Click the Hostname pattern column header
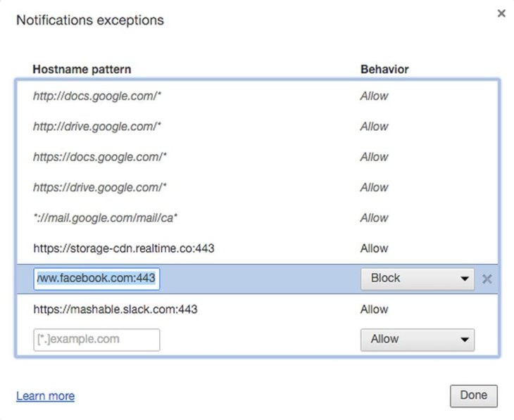The width and height of the screenshot is (514, 420). coord(82,69)
